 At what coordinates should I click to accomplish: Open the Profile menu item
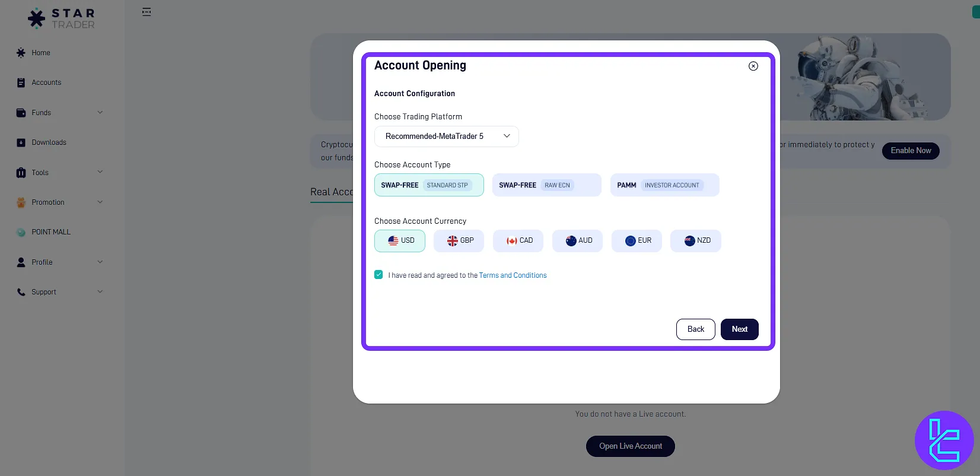(x=59, y=262)
